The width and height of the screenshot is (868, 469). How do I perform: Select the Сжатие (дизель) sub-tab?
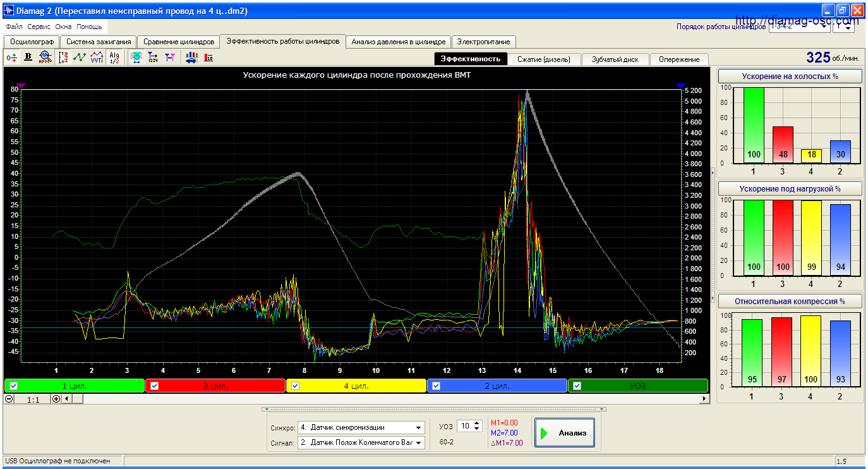click(x=543, y=59)
